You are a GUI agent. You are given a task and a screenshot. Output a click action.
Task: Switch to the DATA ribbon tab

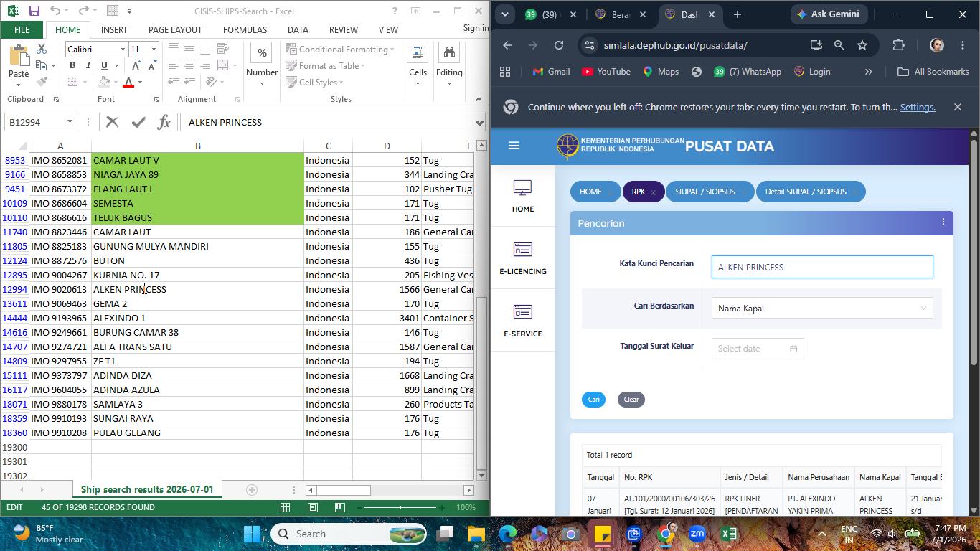[298, 29]
